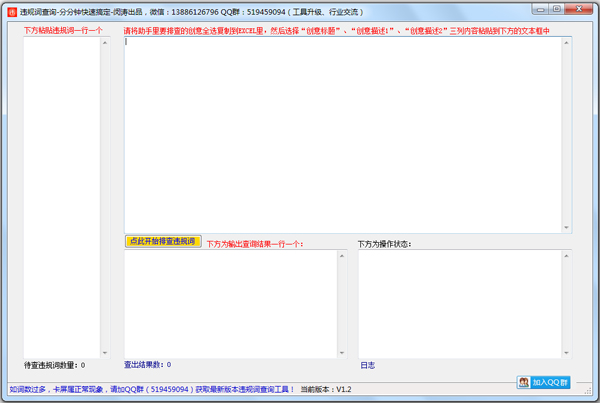Viewport: 600px width, 403px height.
Task: Click up arrow of main text area scrollbar
Action: [x=566, y=43]
